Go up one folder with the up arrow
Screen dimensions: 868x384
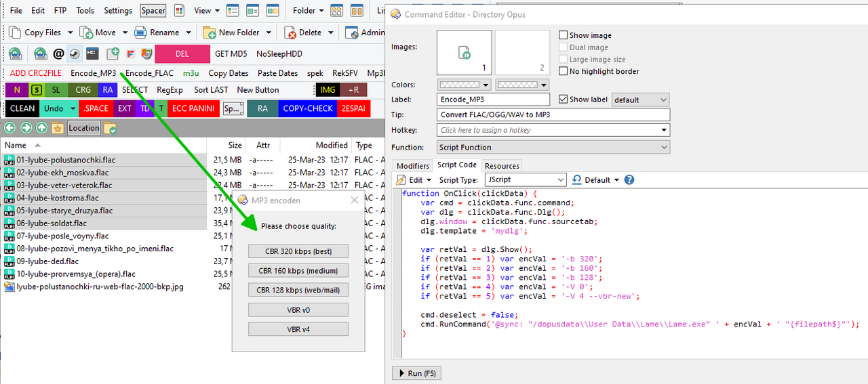pos(42,127)
